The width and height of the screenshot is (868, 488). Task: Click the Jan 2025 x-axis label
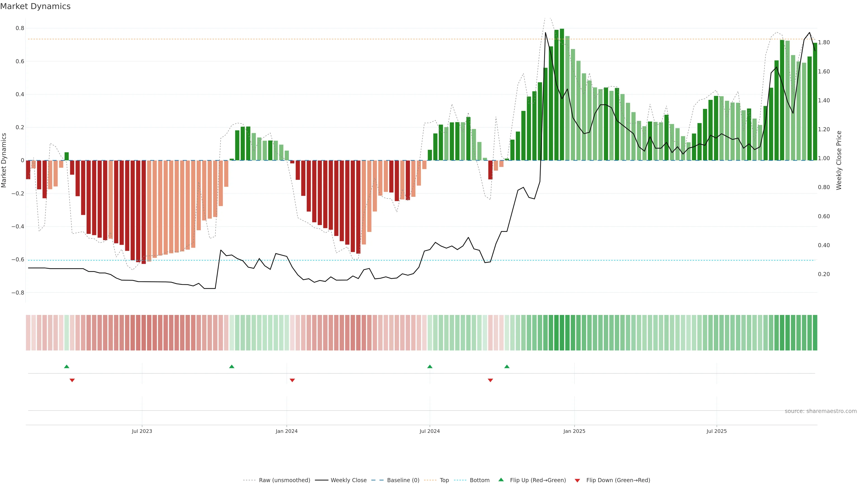coord(574,431)
